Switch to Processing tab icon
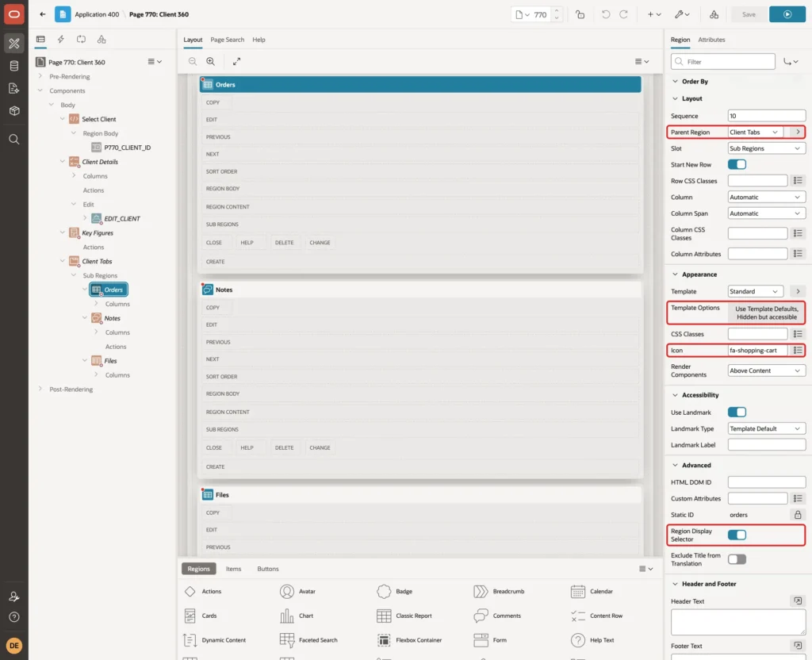The width and height of the screenshot is (812, 660). pos(81,40)
